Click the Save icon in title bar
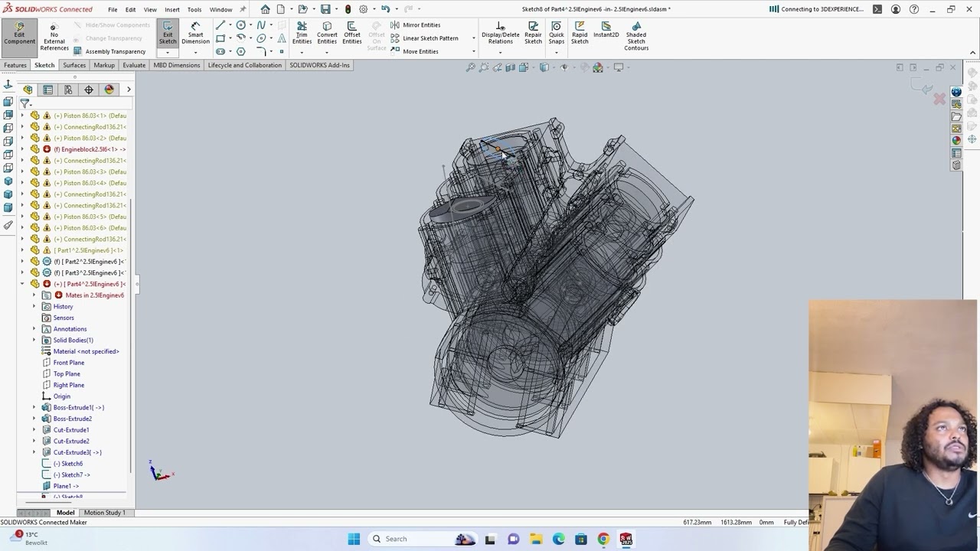This screenshot has width=980, height=551. 325,9
